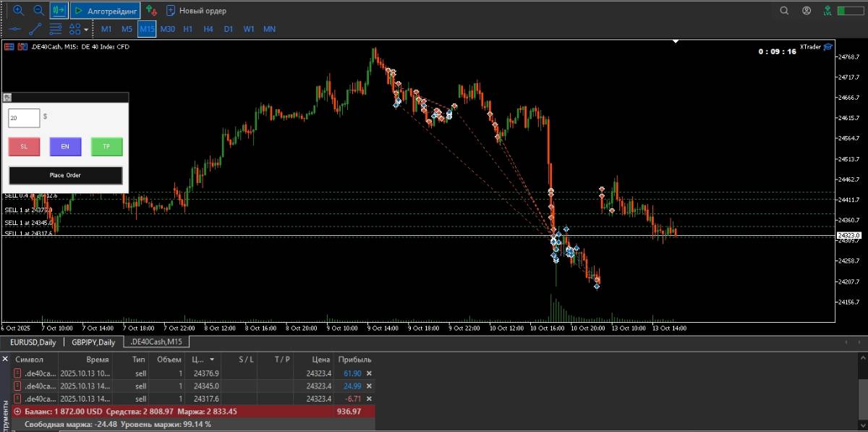Select the horizontal line drawing tool
The width and height of the screenshot is (868, 432).
14,29
